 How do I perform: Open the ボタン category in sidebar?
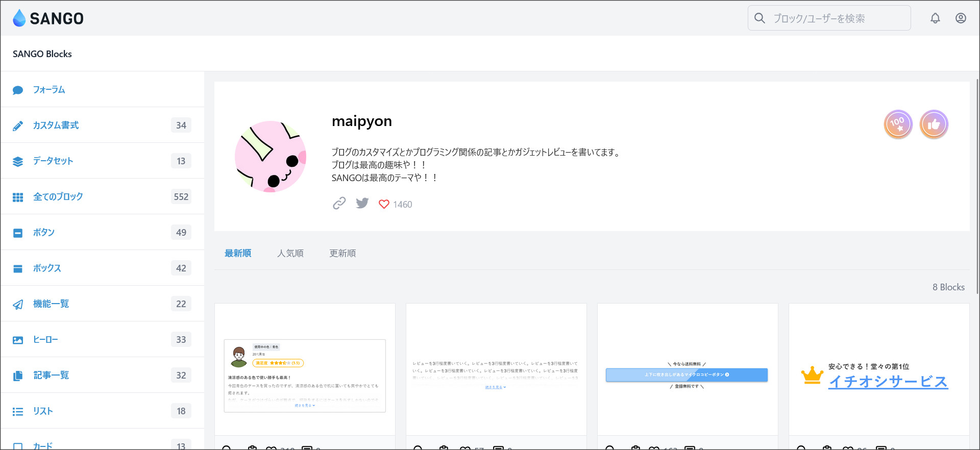click(x=44, y=233)
